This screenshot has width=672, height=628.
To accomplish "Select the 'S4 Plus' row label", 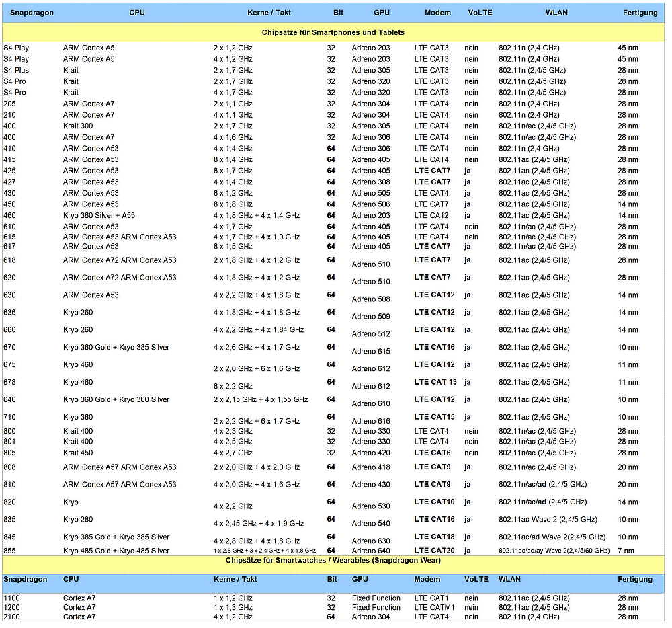I will tap(16, 71).
